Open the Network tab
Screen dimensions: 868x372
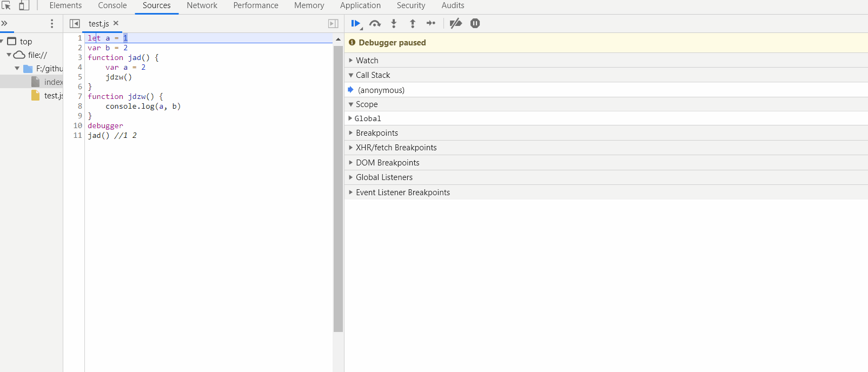pyautogui.click(x=202, y=5)
